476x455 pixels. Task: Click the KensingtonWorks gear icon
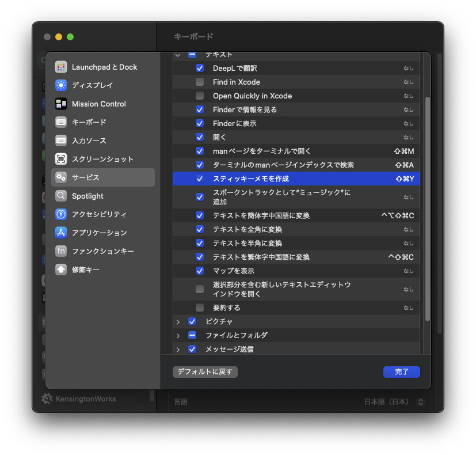click(x=47, y=399)
